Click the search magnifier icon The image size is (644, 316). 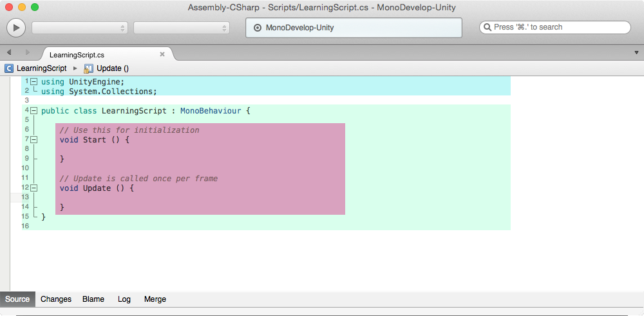click(x=488, y=27)
